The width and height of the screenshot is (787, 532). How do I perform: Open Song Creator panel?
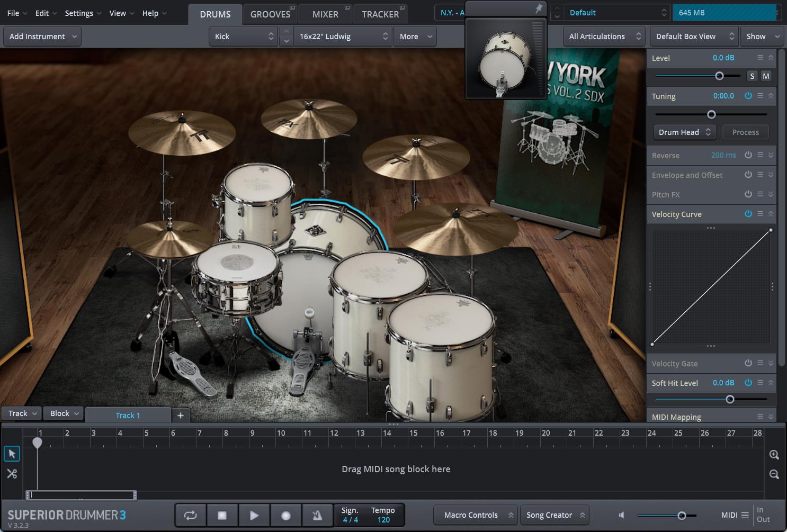click(x=555, y=515)
